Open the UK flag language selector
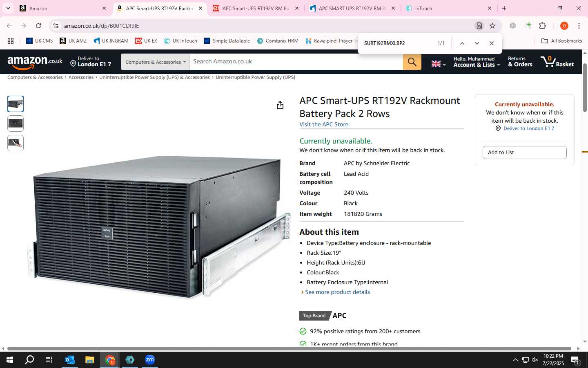The height and width of the screenshot is (368, 588). pyautogui.click(x=439, y=64)
